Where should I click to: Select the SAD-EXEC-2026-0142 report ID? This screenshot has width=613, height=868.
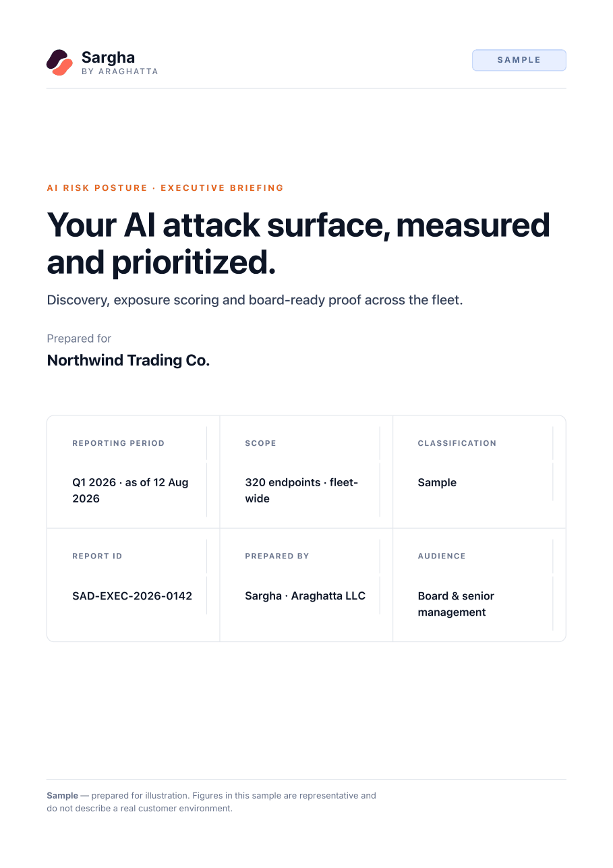[132, 596]
